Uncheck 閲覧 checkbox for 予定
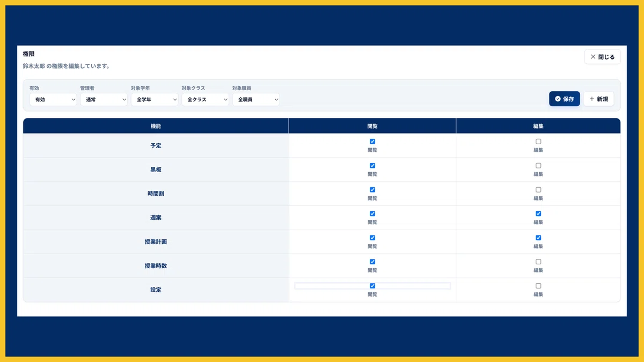This screenshot has height=362, width=644. pos(372,142)
